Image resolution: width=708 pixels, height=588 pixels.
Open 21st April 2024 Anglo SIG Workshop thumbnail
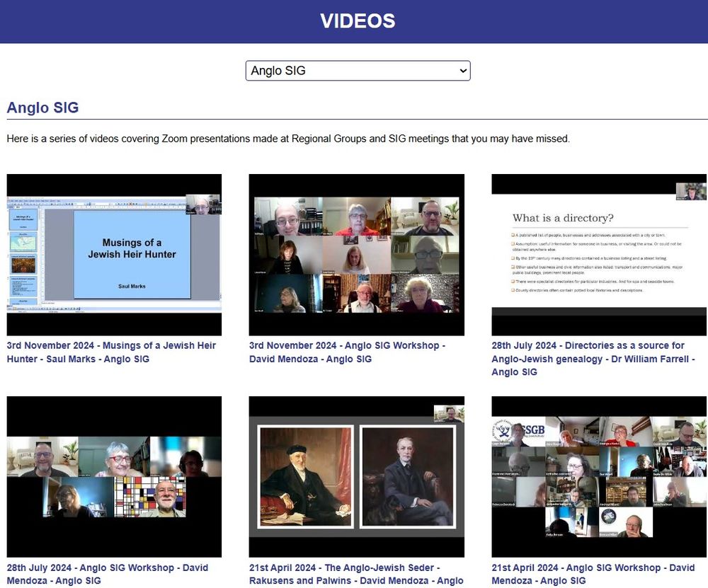tap(599, 476)
